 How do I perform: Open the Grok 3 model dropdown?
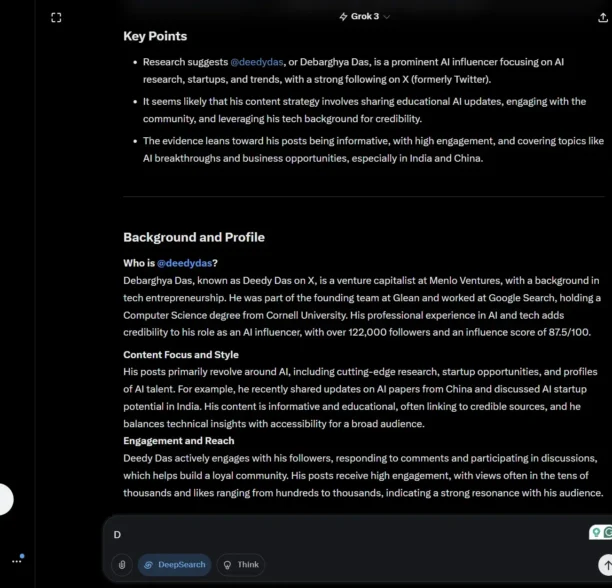365,16
